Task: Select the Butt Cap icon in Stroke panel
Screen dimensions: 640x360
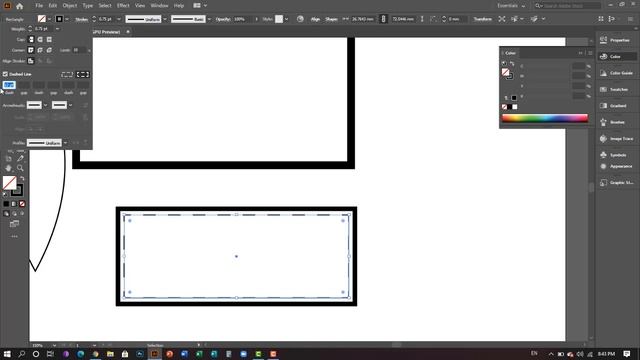Action: (x=31, y=39)
